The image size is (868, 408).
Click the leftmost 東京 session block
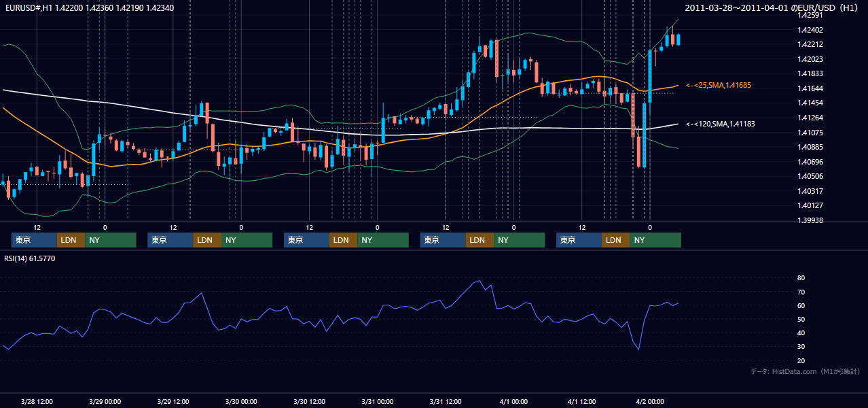(x=34, y=240)
